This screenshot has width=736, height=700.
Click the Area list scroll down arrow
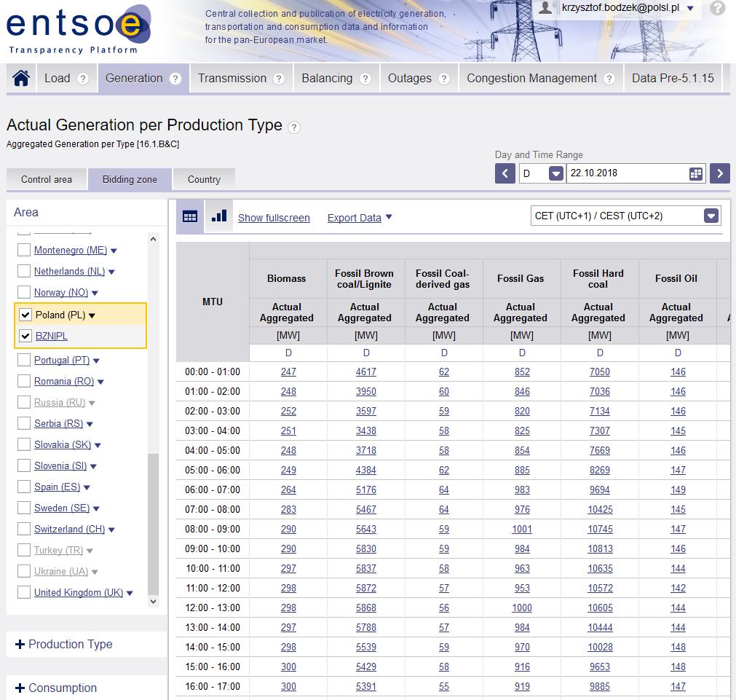[153, 602]
